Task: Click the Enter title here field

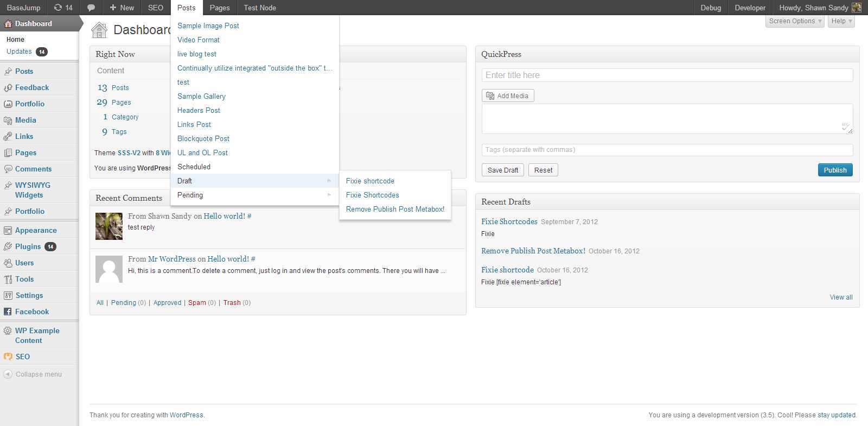Action: (667, 75)
